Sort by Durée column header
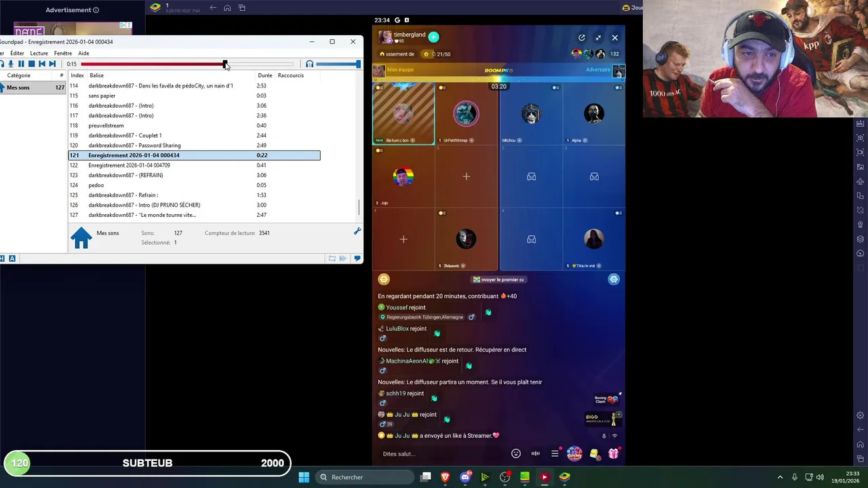This screenshot has height=488, width=868. [264, 75]
